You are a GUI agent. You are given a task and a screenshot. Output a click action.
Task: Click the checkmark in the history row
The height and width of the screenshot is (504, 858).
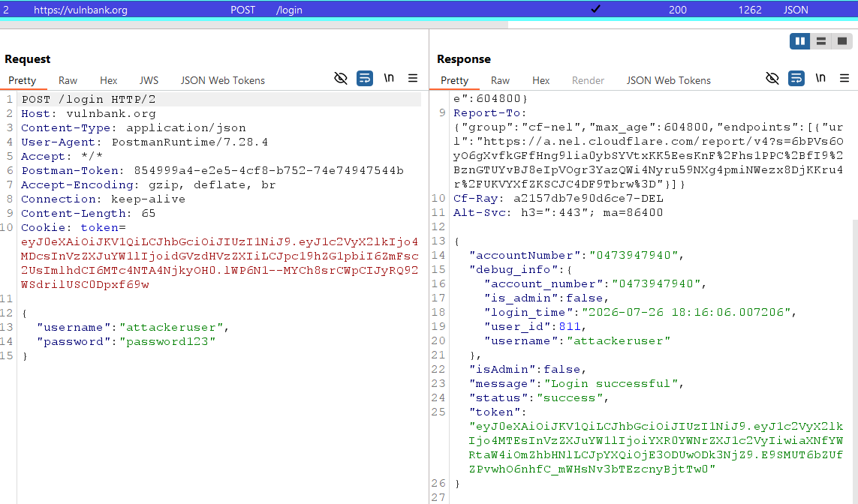click(596, 9)
